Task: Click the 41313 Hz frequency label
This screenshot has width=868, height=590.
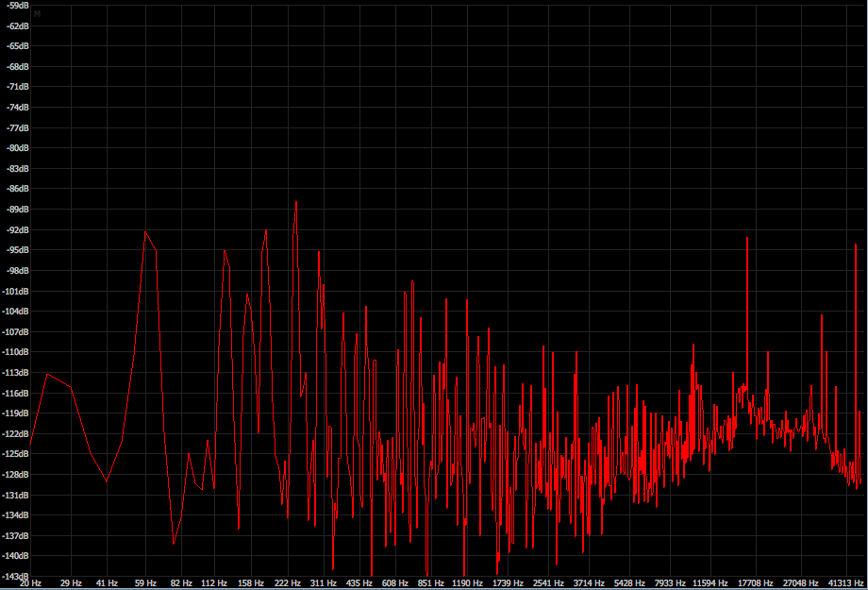Action: (x=846, y=582)
